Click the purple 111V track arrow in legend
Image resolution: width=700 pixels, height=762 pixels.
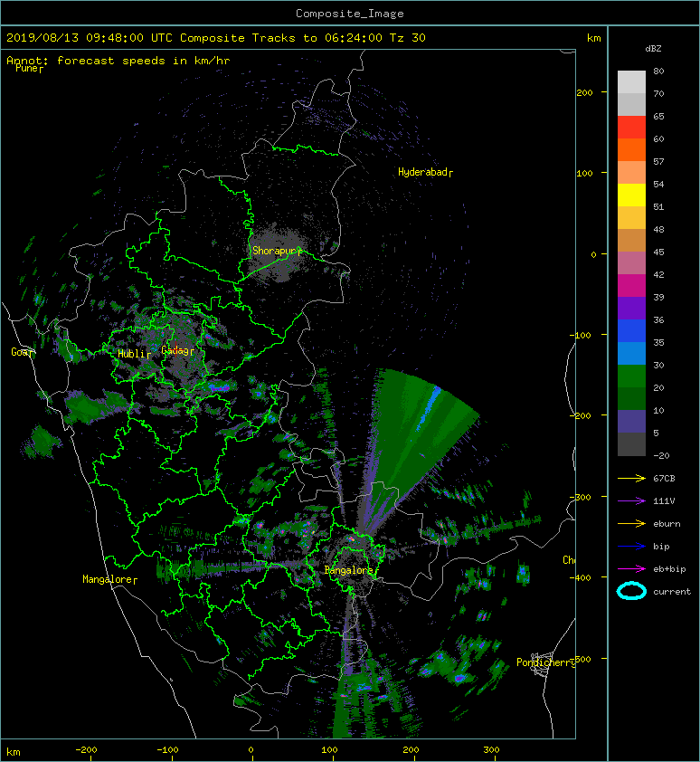coord(631,500)
